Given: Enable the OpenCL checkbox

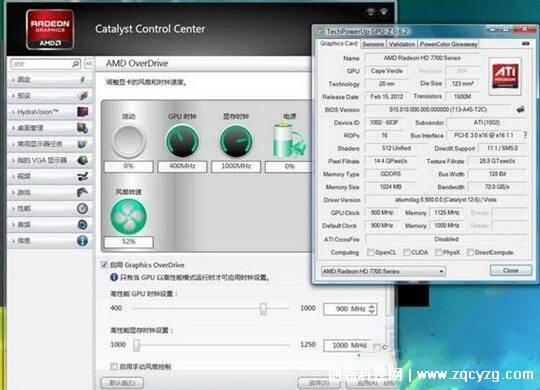Looking at the screenshot, I should pyautogui.click(x=371, y=252).
